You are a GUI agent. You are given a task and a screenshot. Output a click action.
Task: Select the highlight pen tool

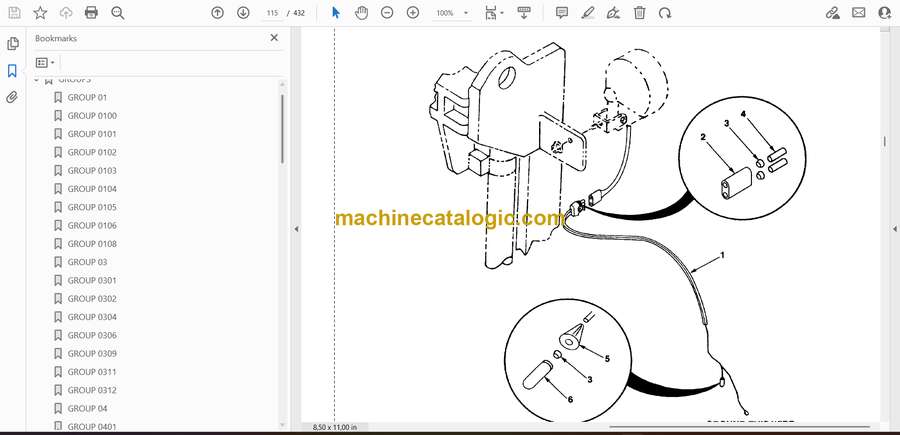click(588, 13)
